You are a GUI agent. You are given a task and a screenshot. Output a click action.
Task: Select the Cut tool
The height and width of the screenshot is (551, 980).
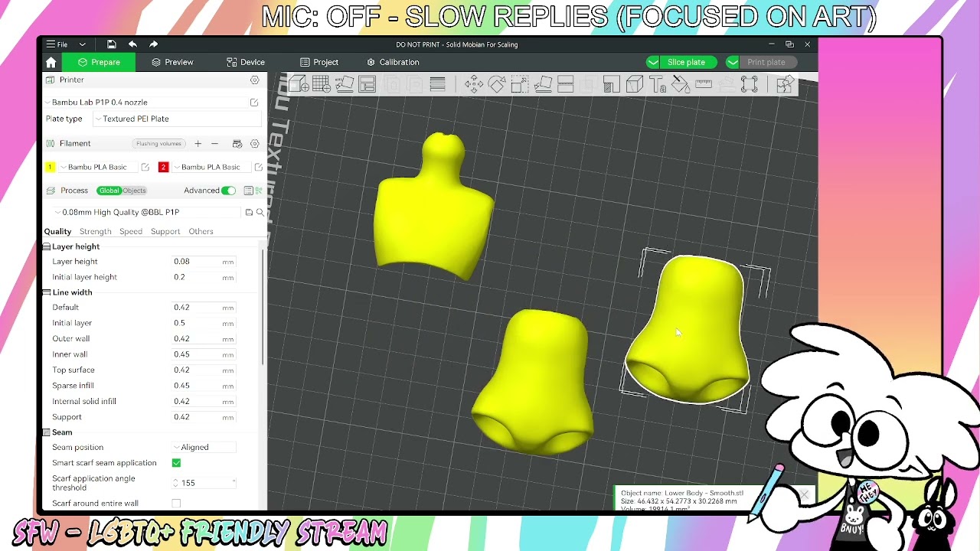coord(566,84)
